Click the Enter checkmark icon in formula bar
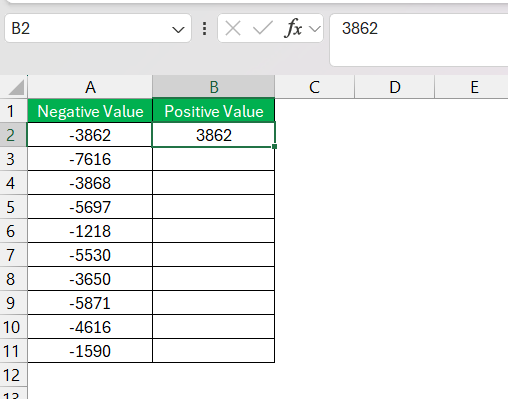Screen dimensions: 508x399 pyautogui.click(x=263, y=28)
